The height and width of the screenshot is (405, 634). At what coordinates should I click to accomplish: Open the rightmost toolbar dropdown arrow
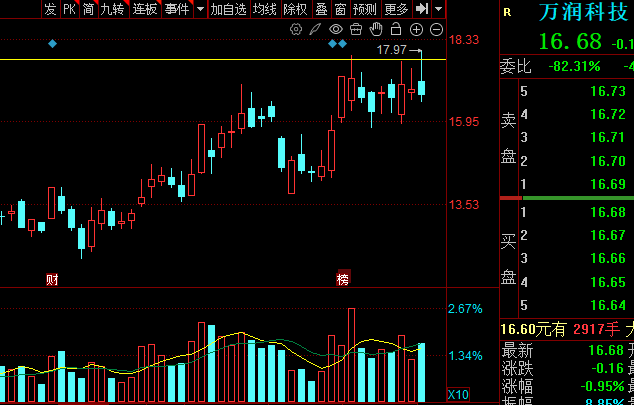click(438, 9)
